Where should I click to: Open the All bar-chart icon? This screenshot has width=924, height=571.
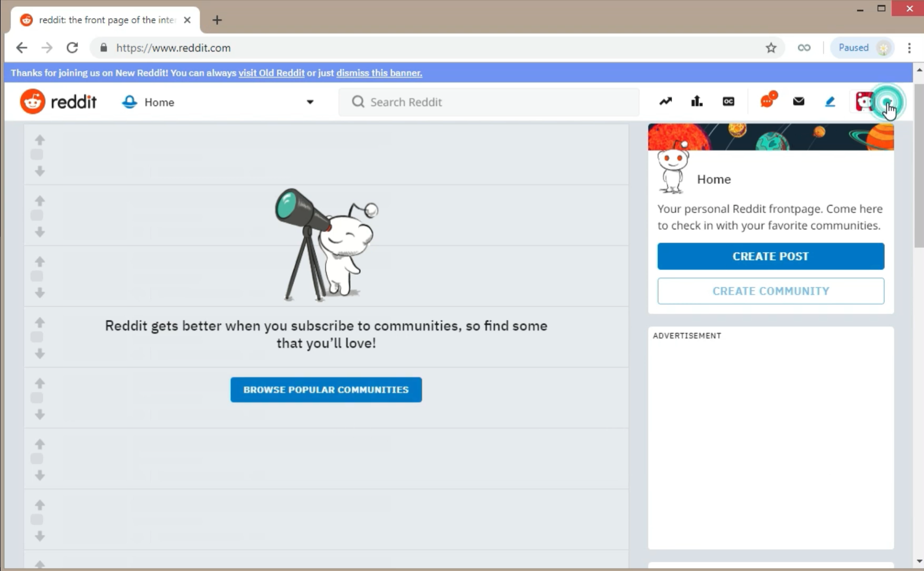tap(697, 102)
